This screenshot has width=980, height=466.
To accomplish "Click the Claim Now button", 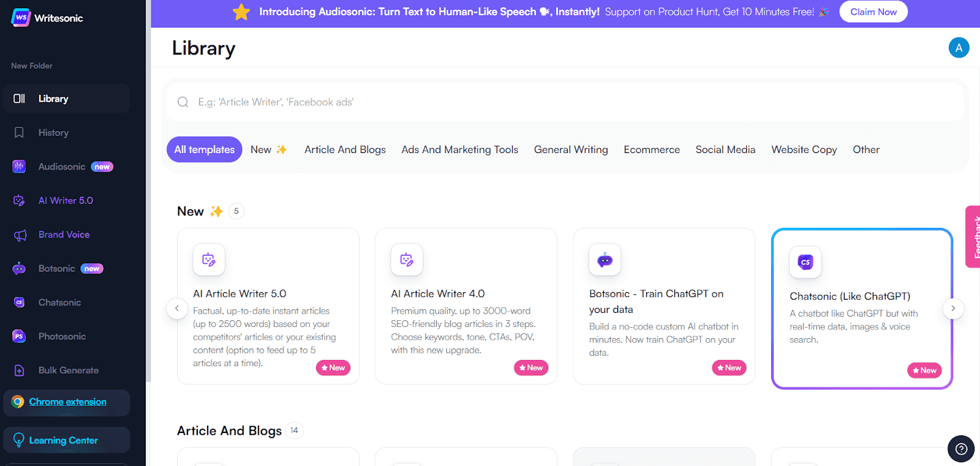I will click(x=873, y=12).
